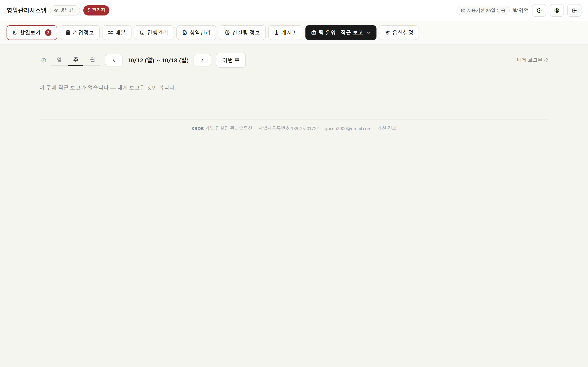
Task: Select the 주 (week) view tab
Action: coord(76,60)
